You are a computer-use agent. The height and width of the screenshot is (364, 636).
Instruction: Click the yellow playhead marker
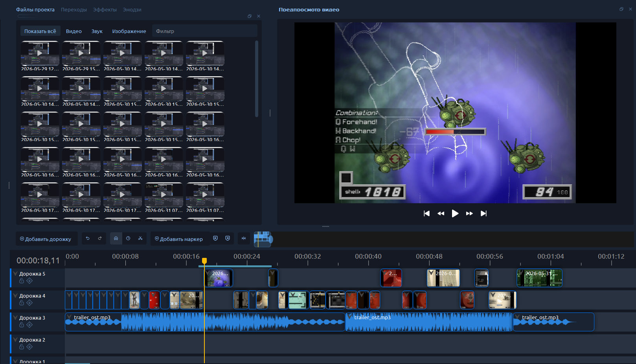tap(204, 261)
